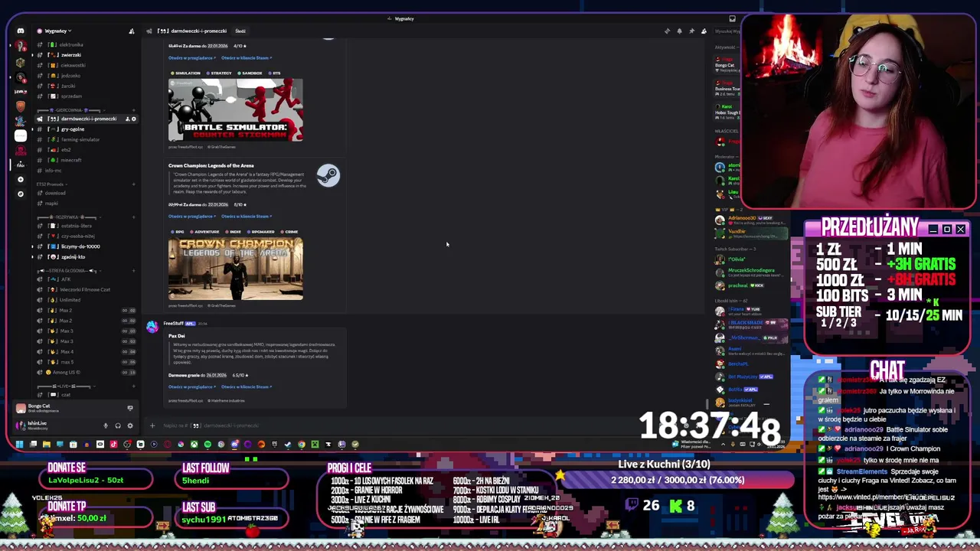
Task: Collapse the STREFA GŁOSOWA category
Action: (x=68, y=270)
